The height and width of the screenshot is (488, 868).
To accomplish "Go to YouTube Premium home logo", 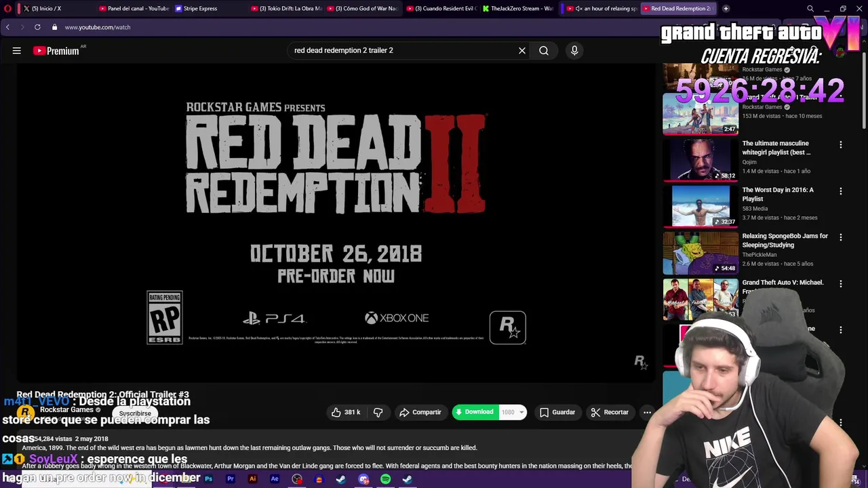I will (56, 51).
